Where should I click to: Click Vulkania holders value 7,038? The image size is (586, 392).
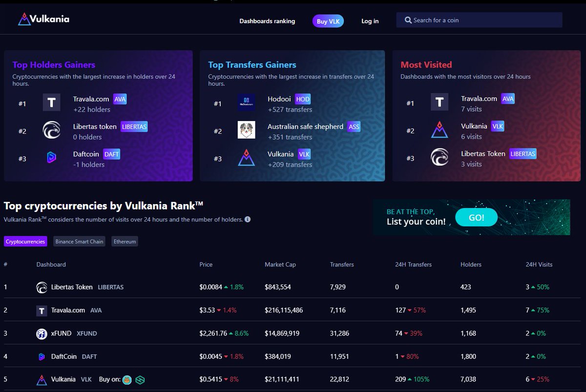pos(468,379)
